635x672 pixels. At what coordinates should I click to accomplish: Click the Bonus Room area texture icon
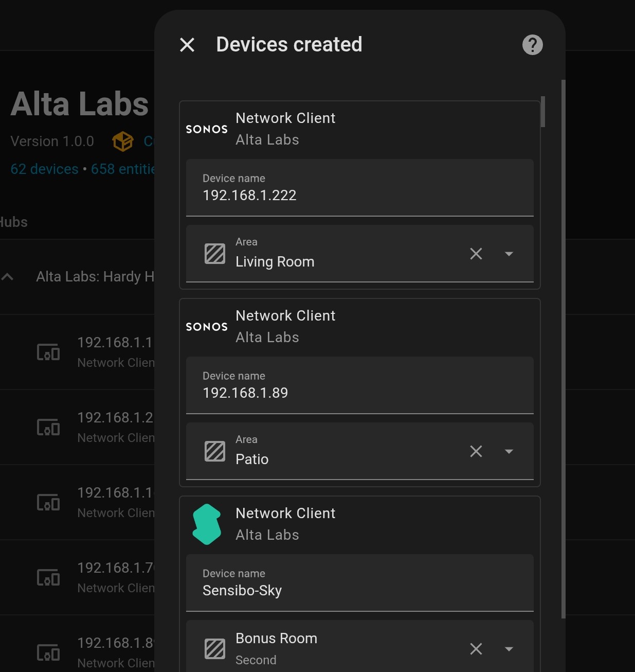tap(215, 648)
